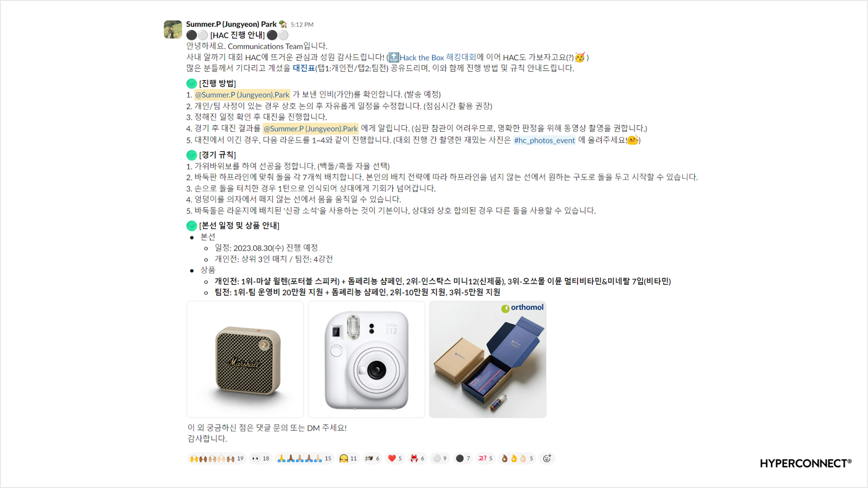Click the bowing face reaction with 11
The width and height of the screenshot is (868, 488).
(x=348, y=459)
